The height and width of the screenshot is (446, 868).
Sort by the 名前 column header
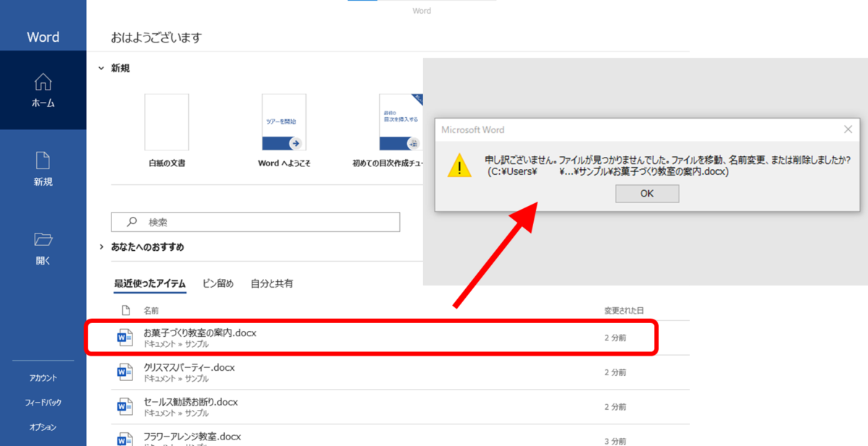coord(150,310)
